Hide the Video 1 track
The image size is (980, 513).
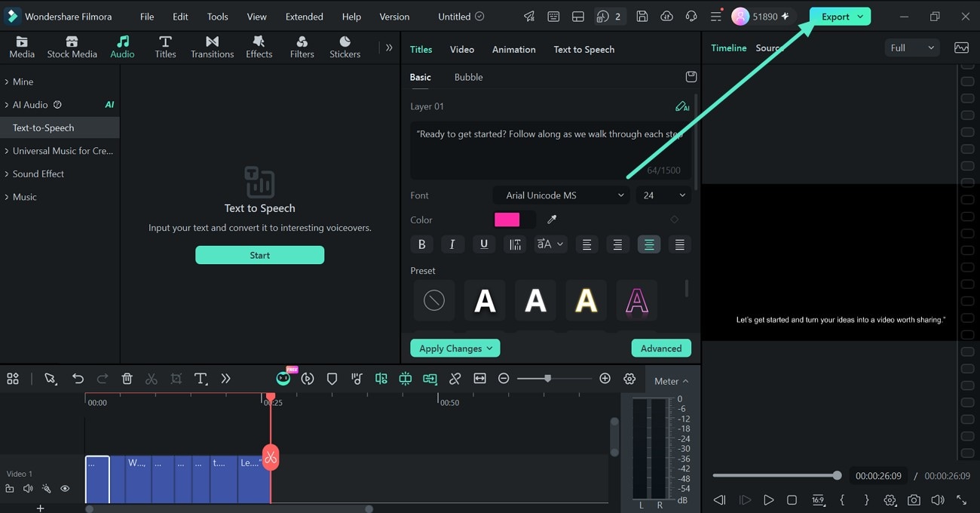tap(65, 489)
